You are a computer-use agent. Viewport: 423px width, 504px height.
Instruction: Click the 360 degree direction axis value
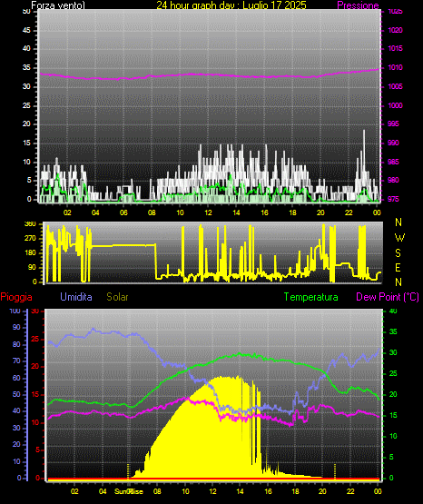click(30, 224)
